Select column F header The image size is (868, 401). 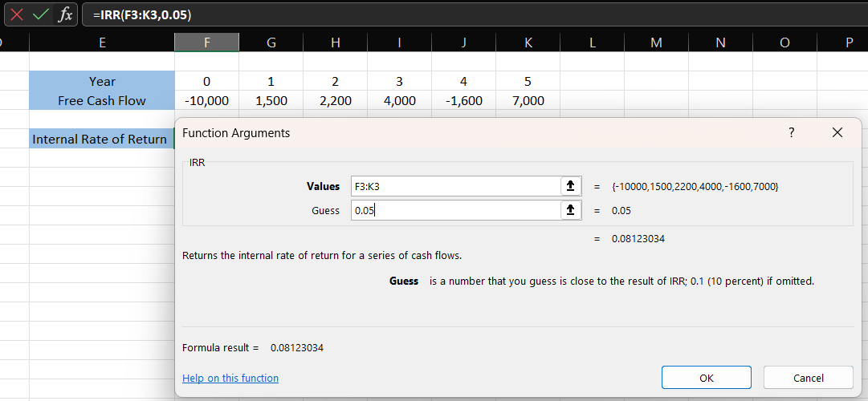pos(206,43)
